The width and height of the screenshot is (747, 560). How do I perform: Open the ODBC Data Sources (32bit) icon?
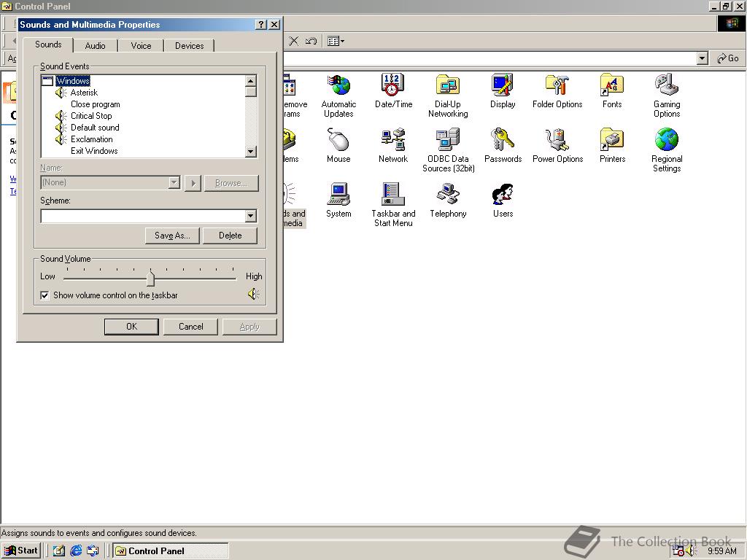tap(448, 150)
